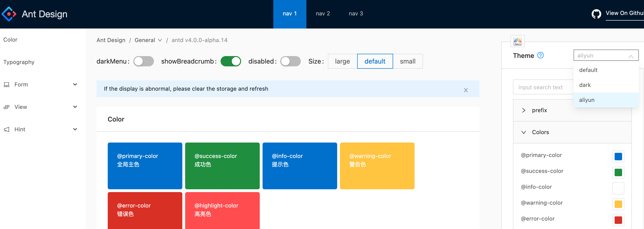
Task: Open the @error-color swatch picker
Action: (618, 220)
